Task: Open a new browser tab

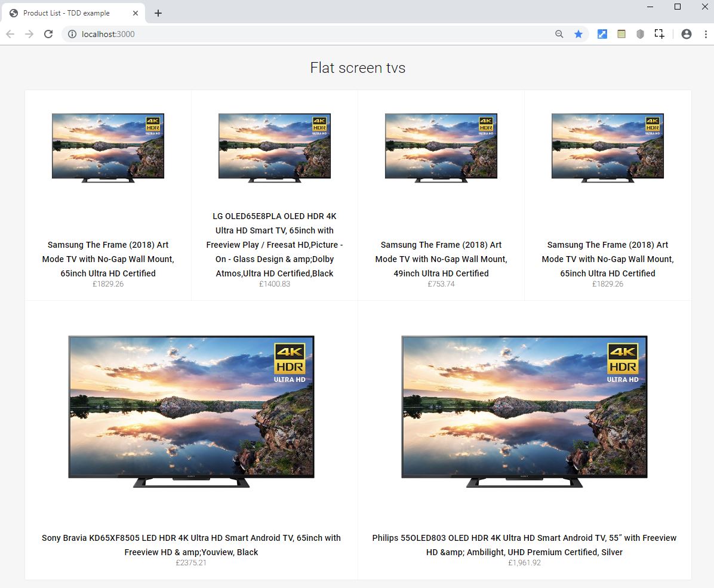Action: click(x=158, y=13)
